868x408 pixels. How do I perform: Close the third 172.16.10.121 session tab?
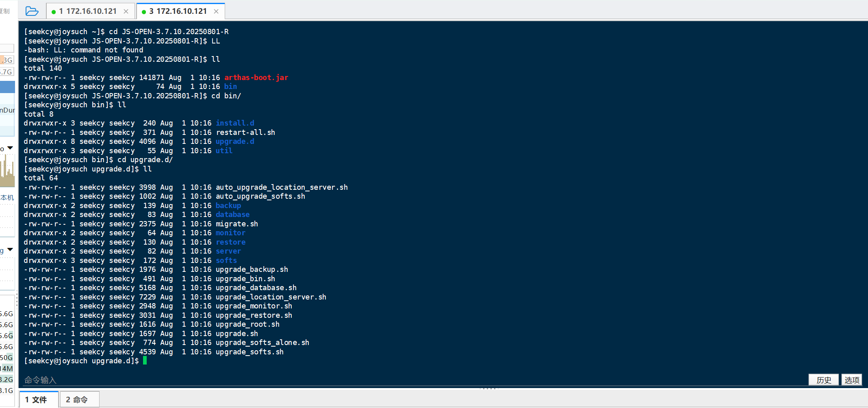coord(216,11)
